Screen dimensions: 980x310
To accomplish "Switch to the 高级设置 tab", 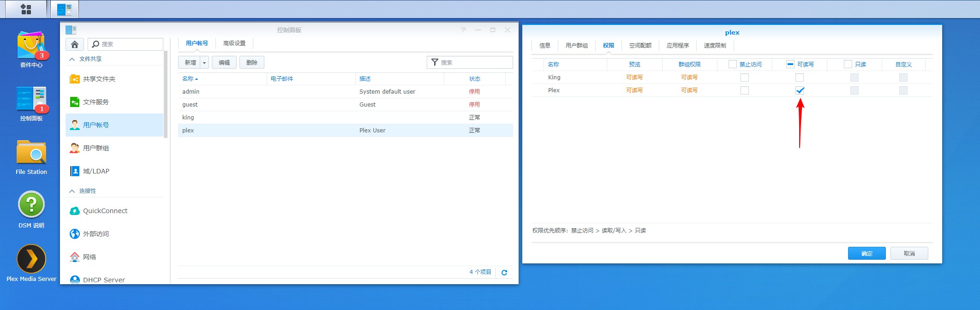I will coord(234,43).
